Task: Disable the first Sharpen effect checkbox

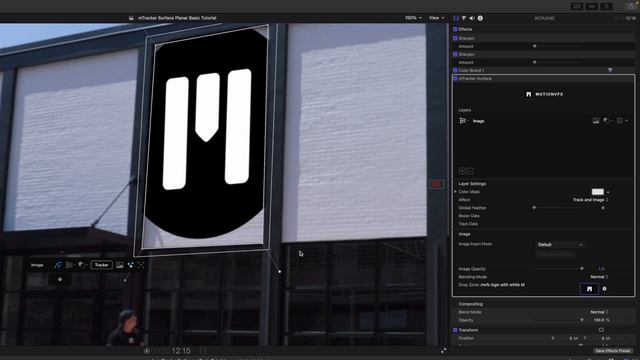Action: click(455, 38)
